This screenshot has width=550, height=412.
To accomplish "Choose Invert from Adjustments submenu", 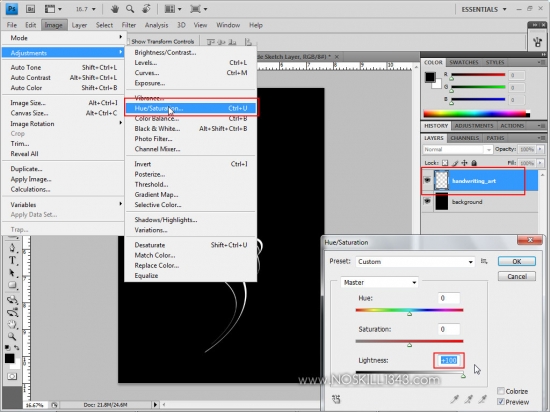I will 191,164.
